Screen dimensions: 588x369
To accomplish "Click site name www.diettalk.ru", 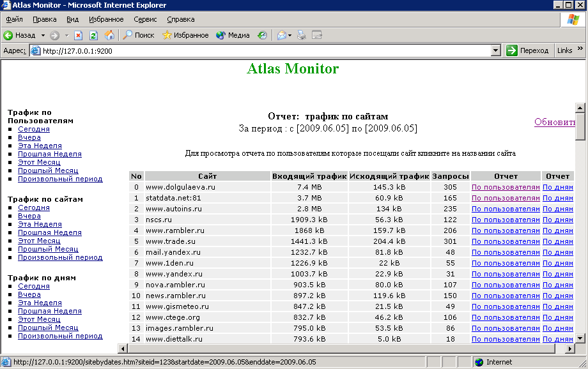I will [174, 339].
